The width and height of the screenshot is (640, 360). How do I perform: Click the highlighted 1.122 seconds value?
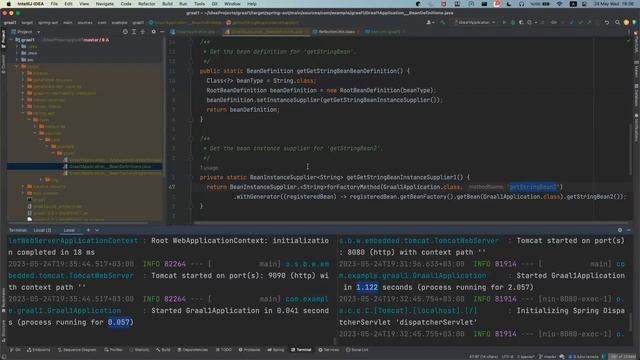[x=367, y=287]
